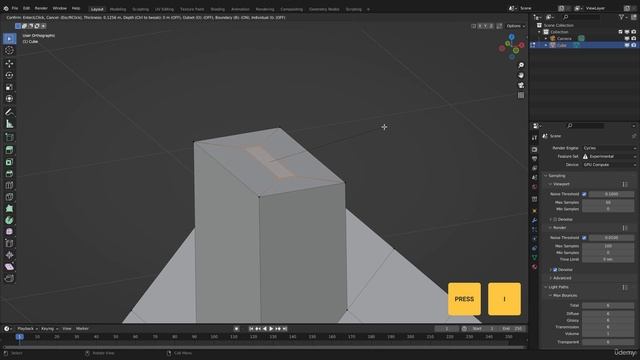The image size is (640, 360).
Task: Open the timeline Keying menu
Action: [x=49, y=329]
